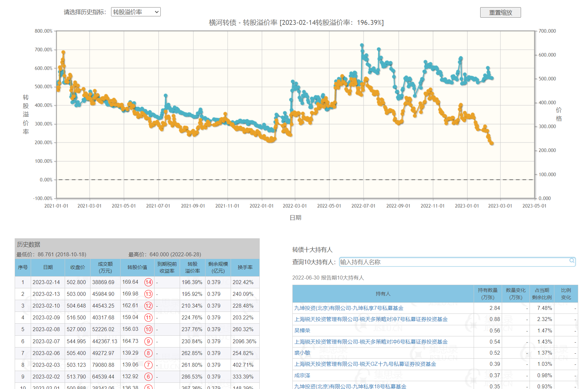Open the 转股溢价率 indicator dropdown
Screen dimensions: 588x389
click(136, 12)
